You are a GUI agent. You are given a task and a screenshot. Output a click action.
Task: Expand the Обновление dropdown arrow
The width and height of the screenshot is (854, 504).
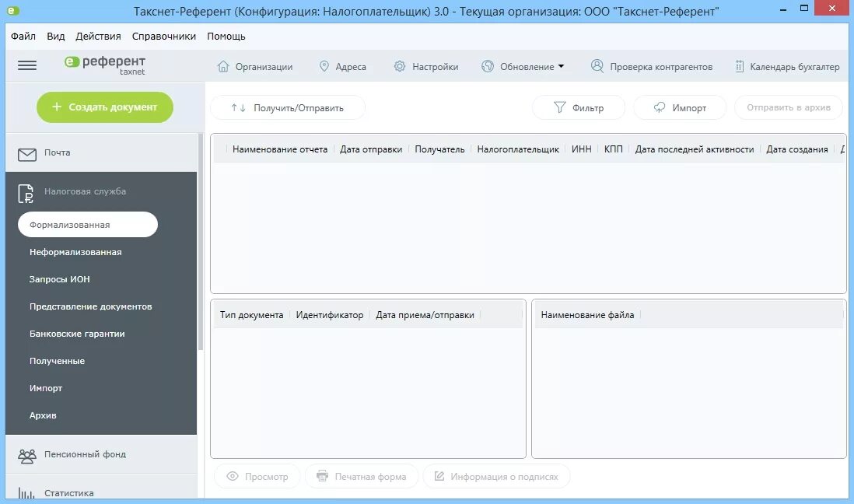(x=561, y=66)
